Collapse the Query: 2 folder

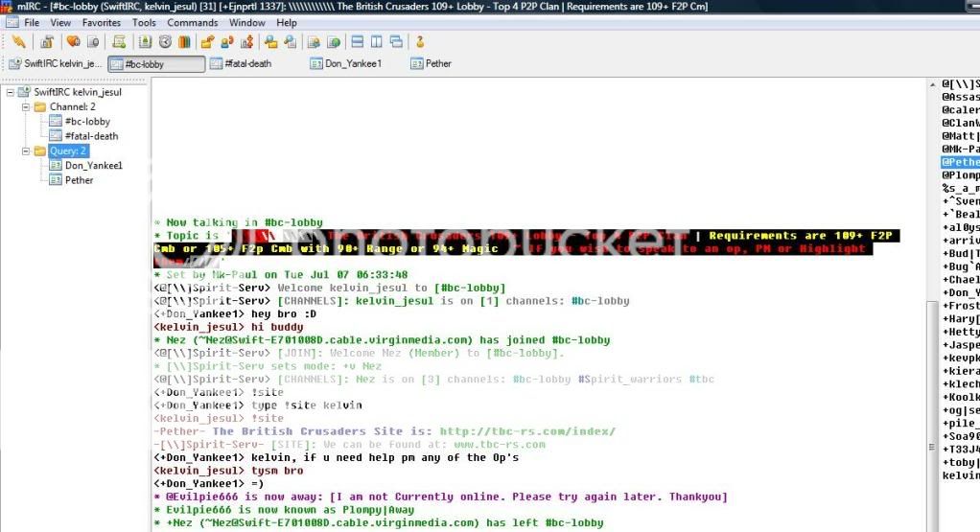pyautogui.click(x=27, y=150)
